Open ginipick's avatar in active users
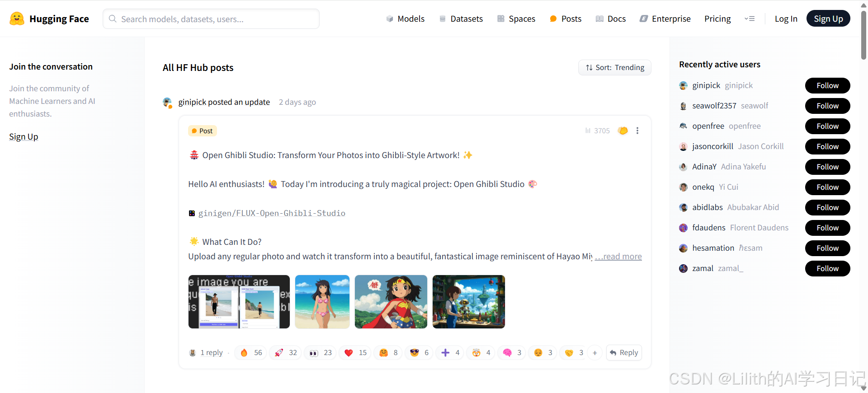 coord(683,85)
